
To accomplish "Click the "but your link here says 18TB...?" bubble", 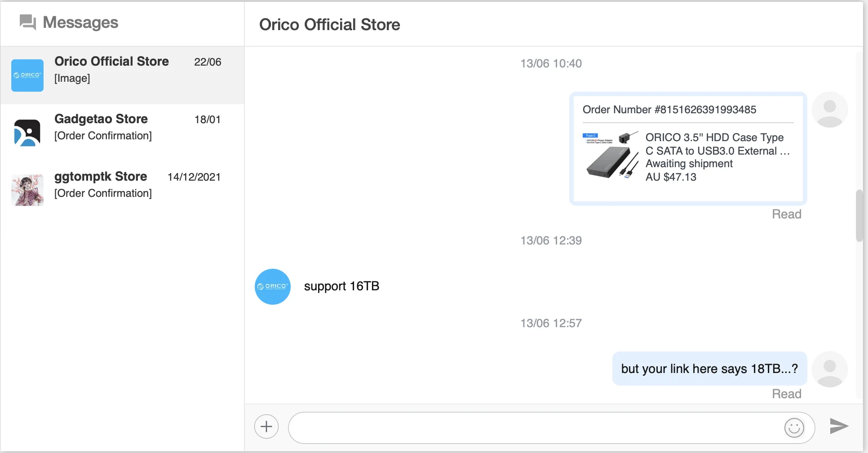I will [x=709, y=369].
